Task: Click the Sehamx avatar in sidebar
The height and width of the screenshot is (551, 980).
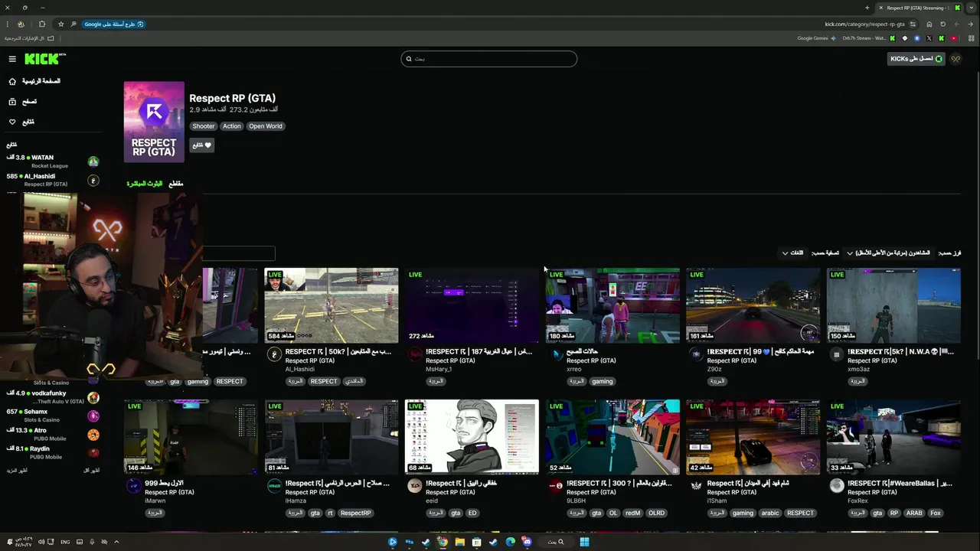Action: [93, 416]
